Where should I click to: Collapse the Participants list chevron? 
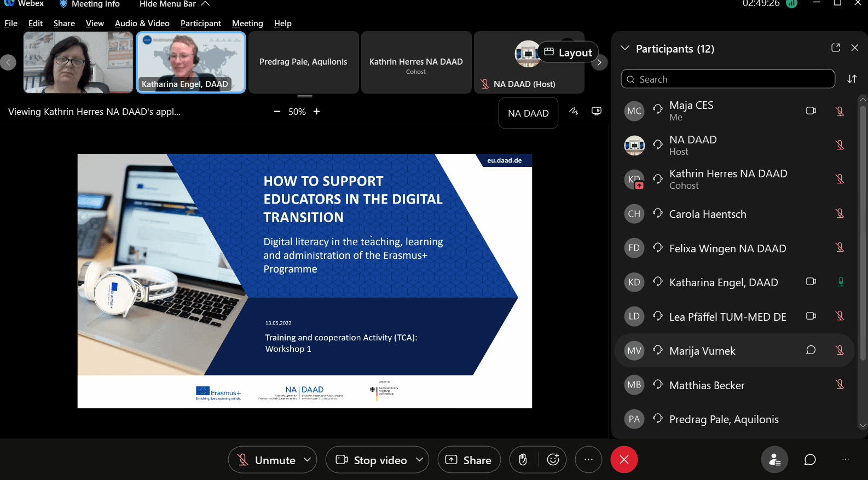click(x=625, y=48)
